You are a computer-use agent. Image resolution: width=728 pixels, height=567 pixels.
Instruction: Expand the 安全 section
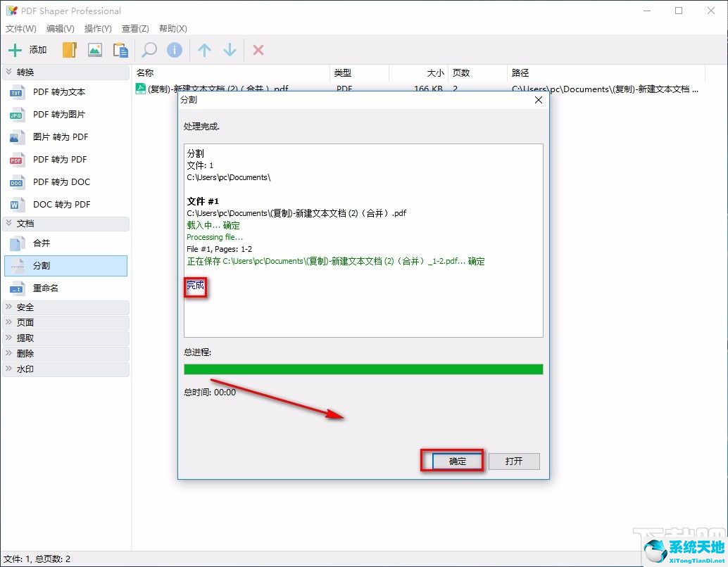(x=9, y=307)
